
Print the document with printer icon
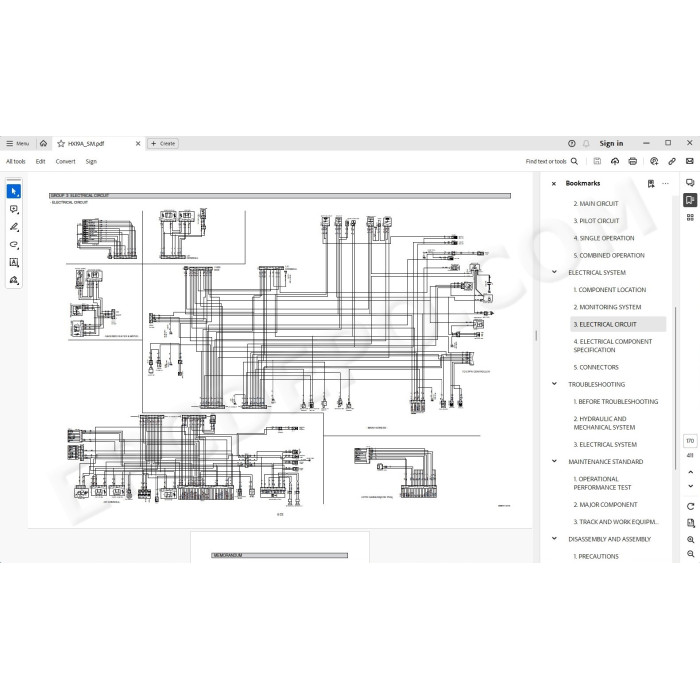click(x=633, y=161)
